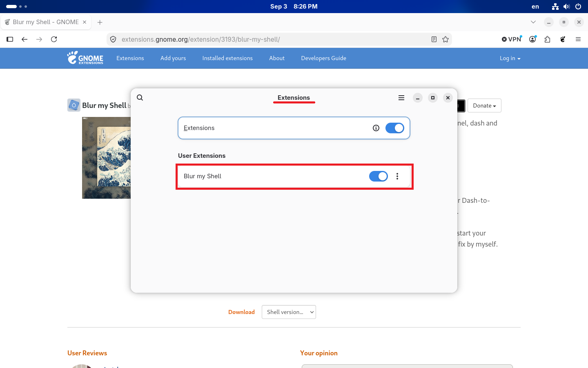Toggle the browser sidebar panel icon

[10, 39]
